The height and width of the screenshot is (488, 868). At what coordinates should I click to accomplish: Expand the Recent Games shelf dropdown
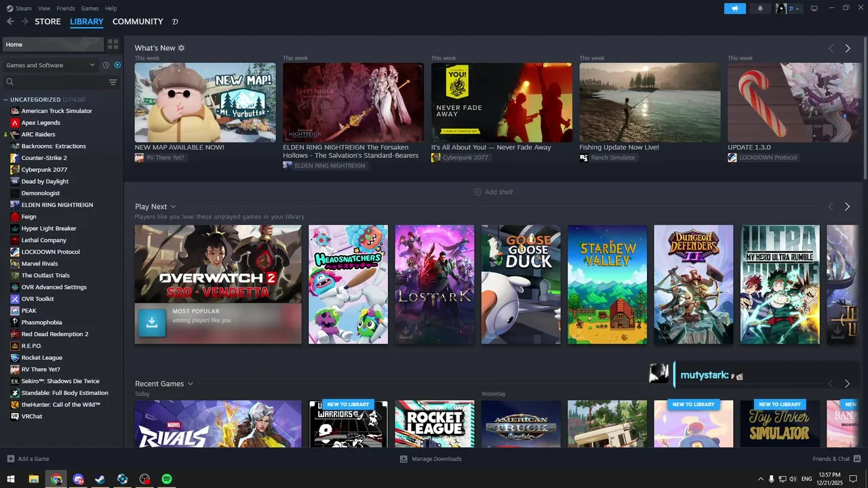coord(190,384)
